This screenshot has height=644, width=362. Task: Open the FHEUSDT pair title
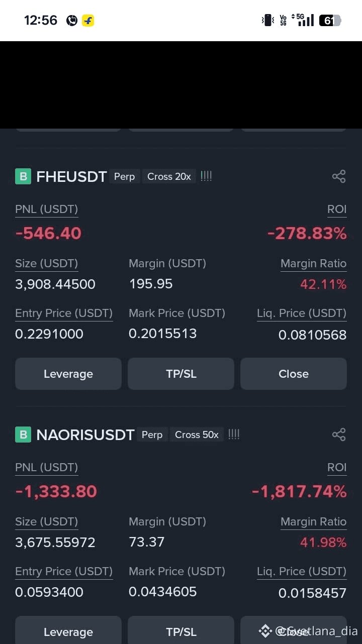pos(71,177)
